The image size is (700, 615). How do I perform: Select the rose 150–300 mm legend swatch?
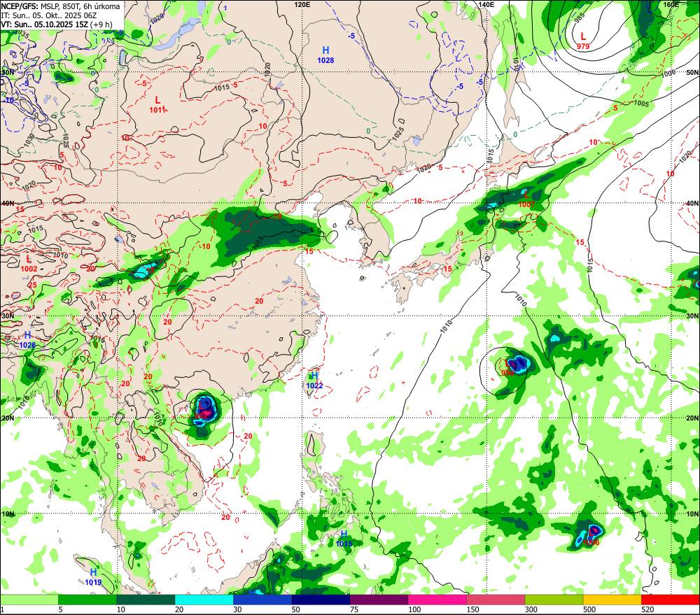coord(496,600)
